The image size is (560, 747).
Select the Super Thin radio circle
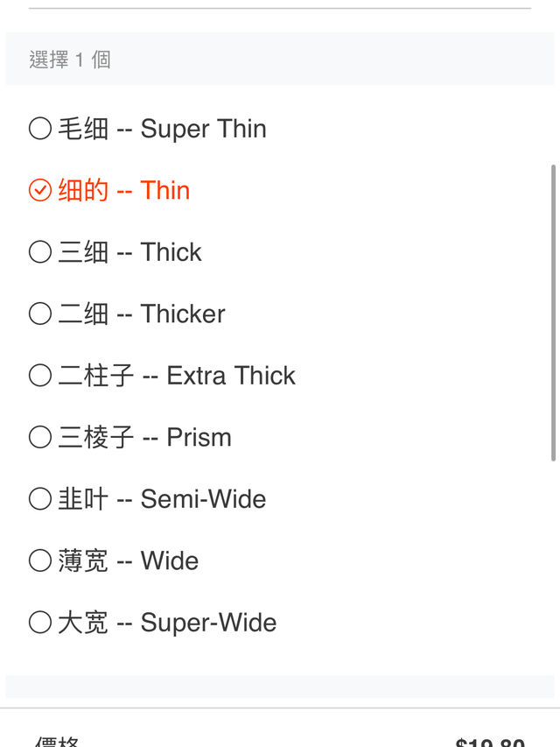pyautogui.click(x=40, y=129)
